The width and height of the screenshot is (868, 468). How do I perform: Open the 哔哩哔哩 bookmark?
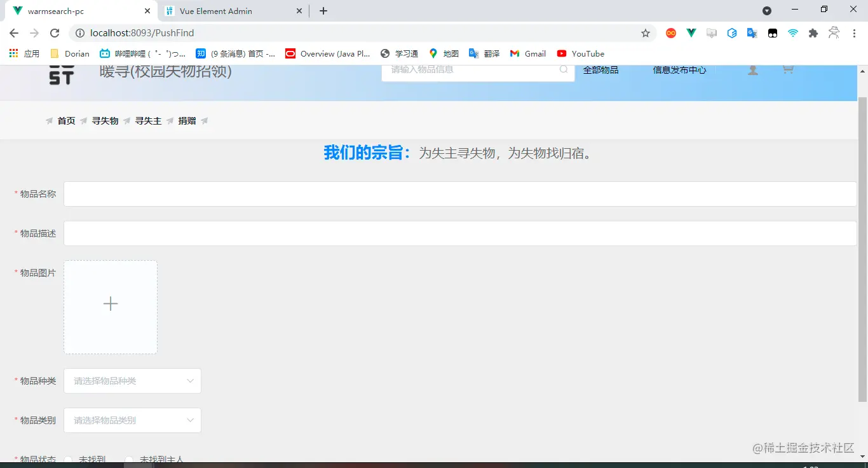[x=143, y=53]
